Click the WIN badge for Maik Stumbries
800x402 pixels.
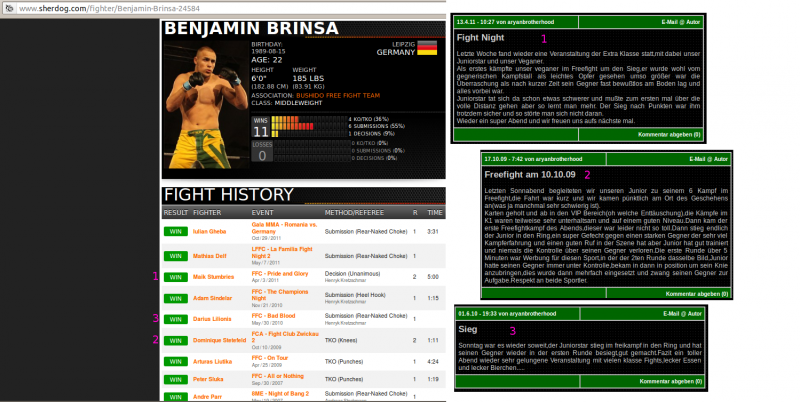coord(176,277)
